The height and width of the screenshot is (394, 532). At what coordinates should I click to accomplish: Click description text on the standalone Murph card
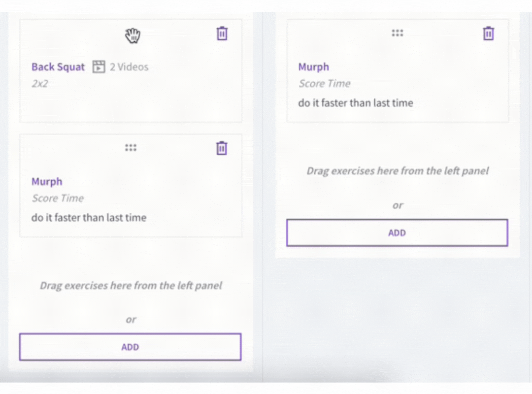coord(356,103)
